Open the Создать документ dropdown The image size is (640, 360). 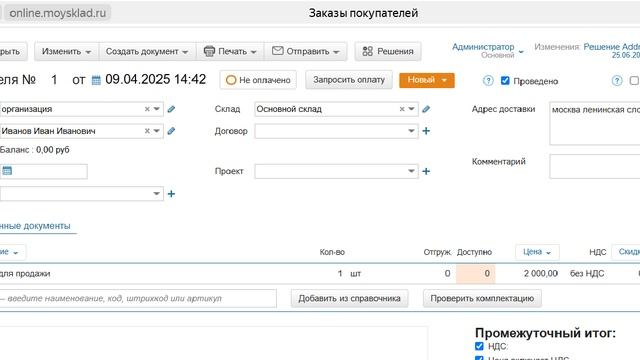(x=147, y=51)
